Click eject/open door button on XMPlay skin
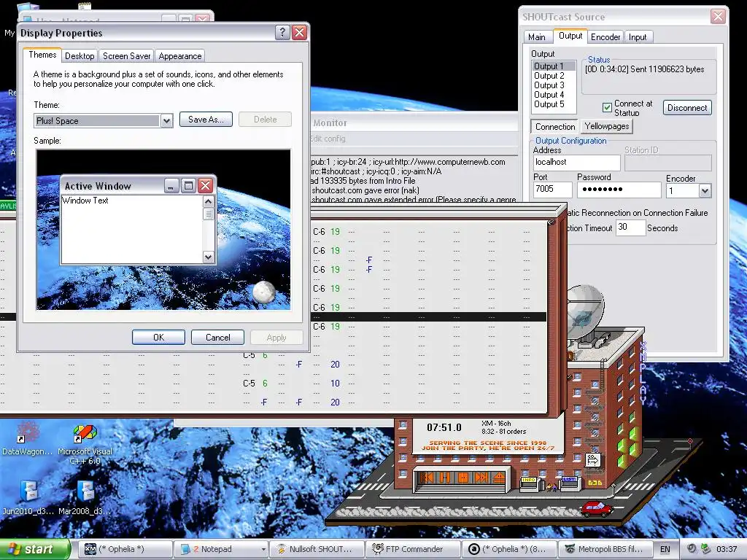 tap(498, 477)
